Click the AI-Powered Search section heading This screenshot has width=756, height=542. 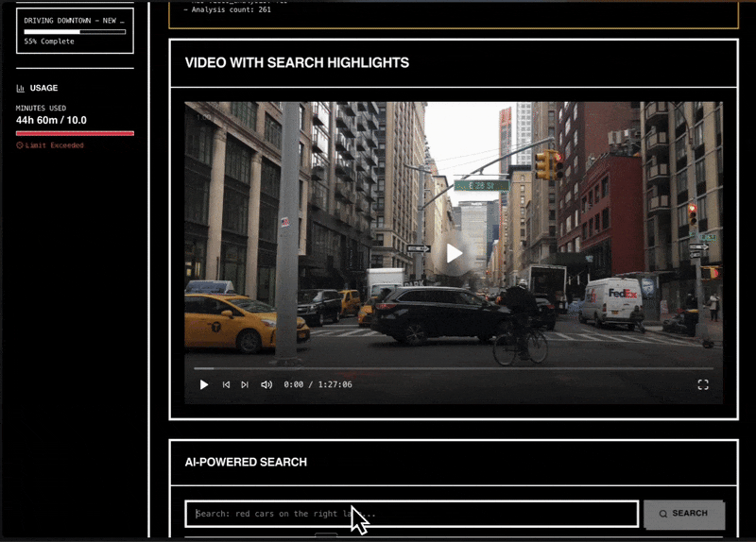[x=246, y=462]
